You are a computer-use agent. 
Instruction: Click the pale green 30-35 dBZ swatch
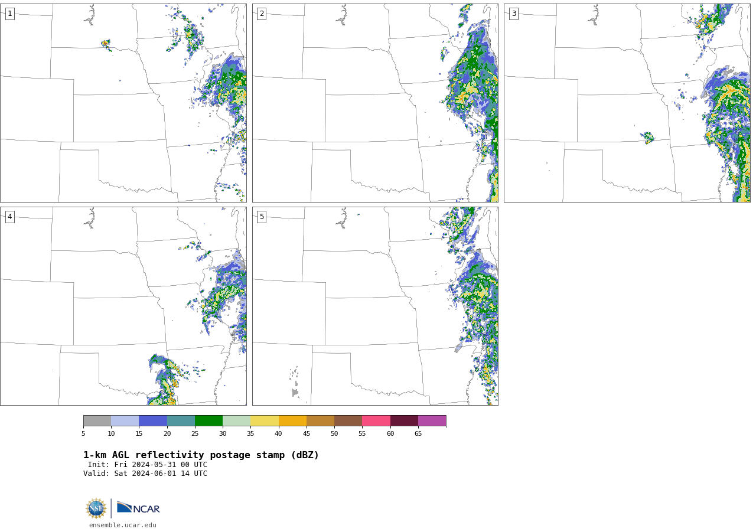pos(236,420)
